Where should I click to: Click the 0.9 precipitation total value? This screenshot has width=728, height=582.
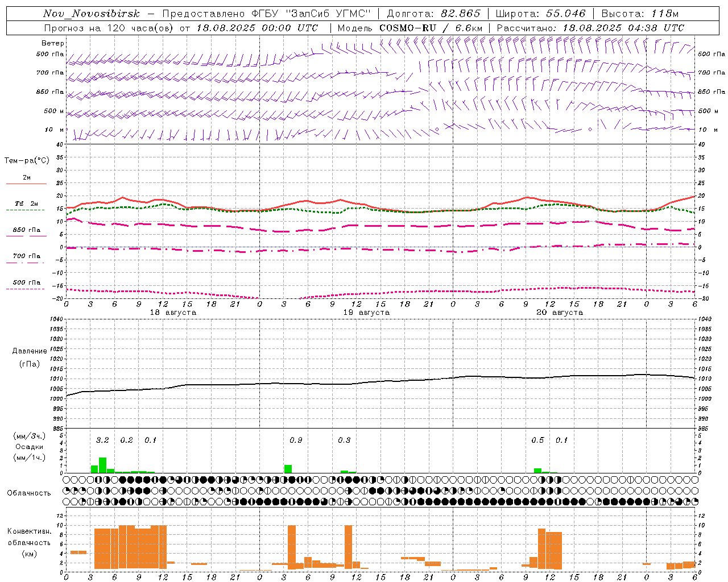296,440
